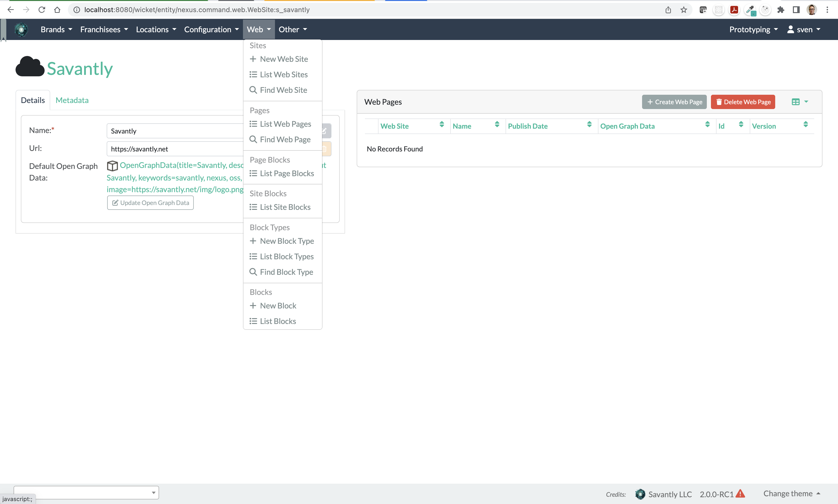Click the Name input field
The height and width of the screenshot is (504, 838).
175,131
